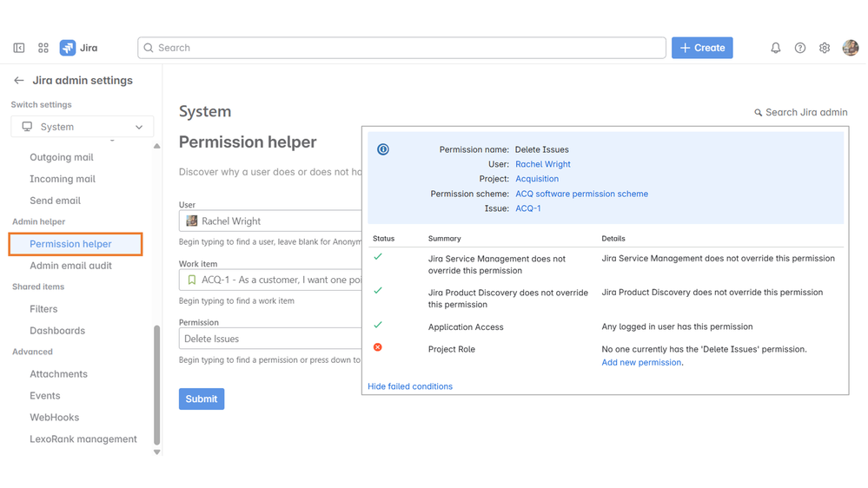Toggle the sidebar collapse icon

(19, 48)
